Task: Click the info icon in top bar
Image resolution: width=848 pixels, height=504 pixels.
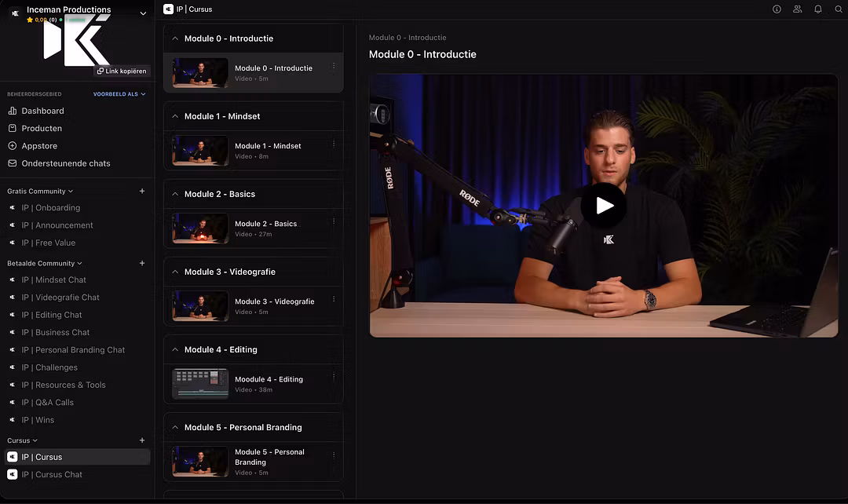Action: (x=777, y=9)
